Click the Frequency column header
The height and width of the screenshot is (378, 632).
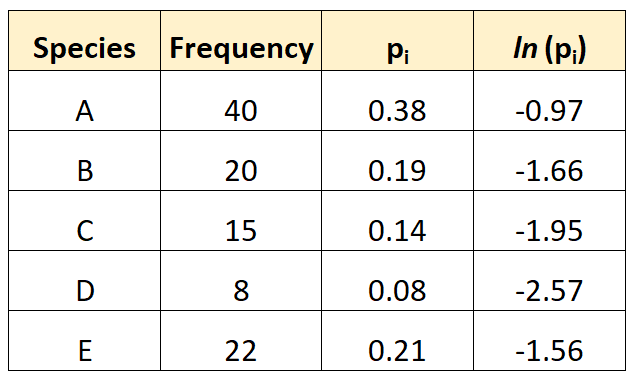(x=241, y=41)
